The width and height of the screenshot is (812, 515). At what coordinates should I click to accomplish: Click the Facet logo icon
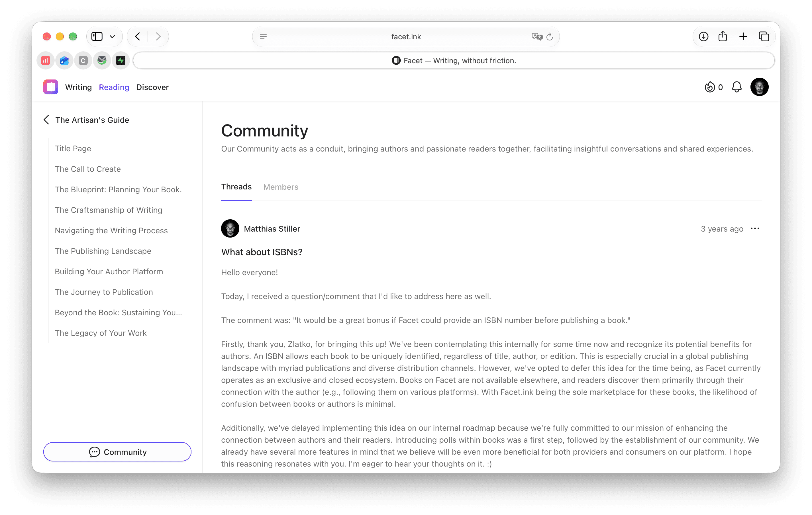51,87
